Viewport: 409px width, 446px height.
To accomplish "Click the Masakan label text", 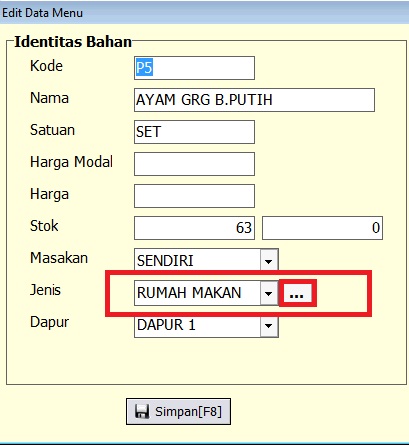I will [x=59, y=258].
